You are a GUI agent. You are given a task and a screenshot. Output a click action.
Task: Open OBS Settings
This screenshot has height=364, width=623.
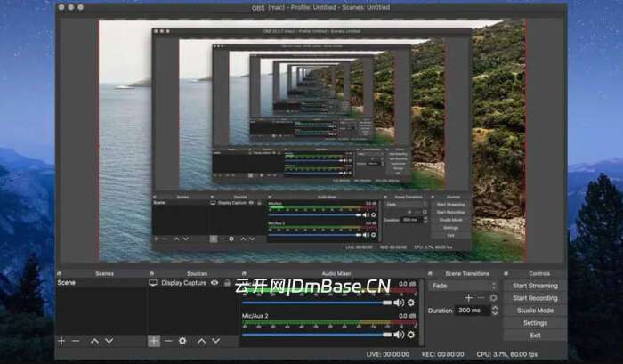(535, 323)
